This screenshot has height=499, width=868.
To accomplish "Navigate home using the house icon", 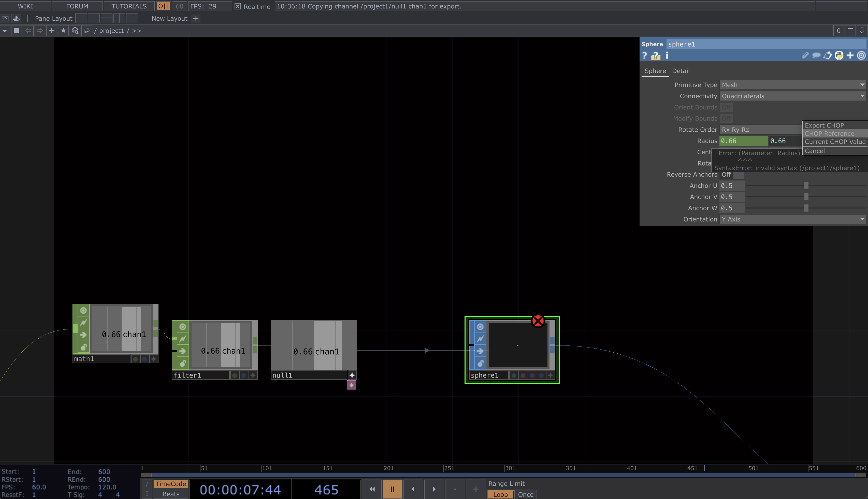I will (87, 31).
